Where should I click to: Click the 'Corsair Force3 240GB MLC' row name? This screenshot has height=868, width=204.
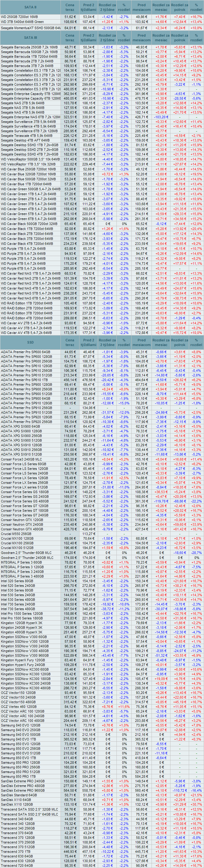pos(22,459)
